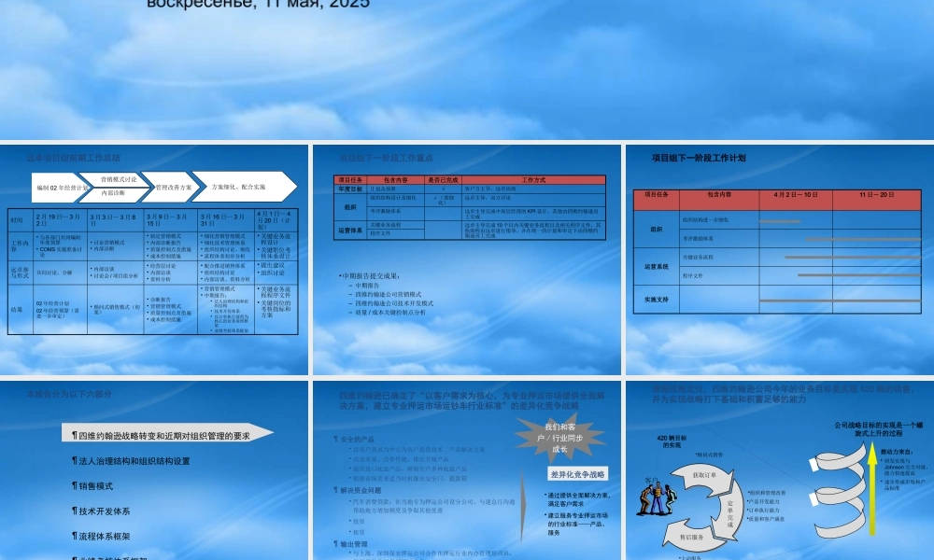The width and height of the screenshot is (934, 560).
Task: Click the 差异化竞争战略 white label box
Action: point(578,474)
